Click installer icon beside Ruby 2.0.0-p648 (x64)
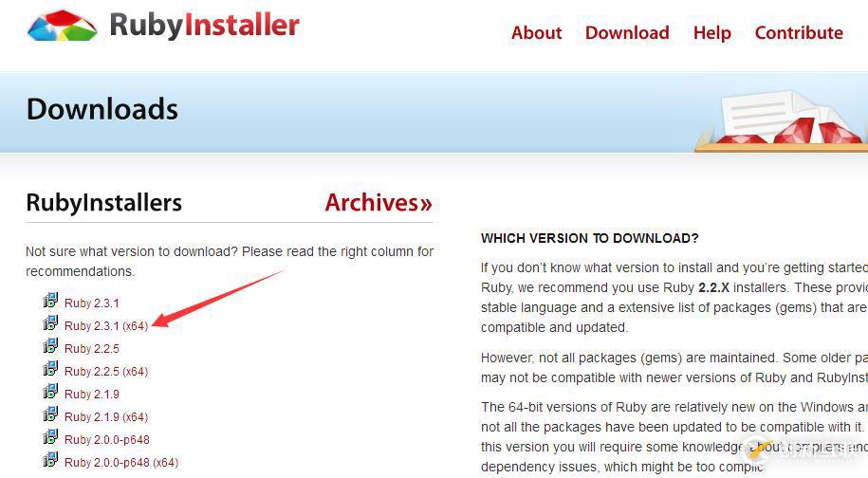Screen dimensions: 868x478 pyautogui.click(x=50, y=459)
